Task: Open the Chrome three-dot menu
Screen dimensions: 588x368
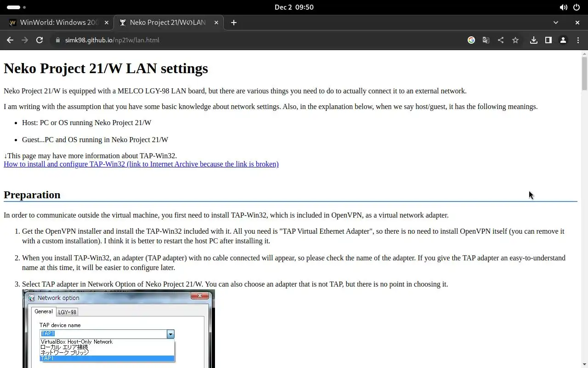Action: pos(578,40)
